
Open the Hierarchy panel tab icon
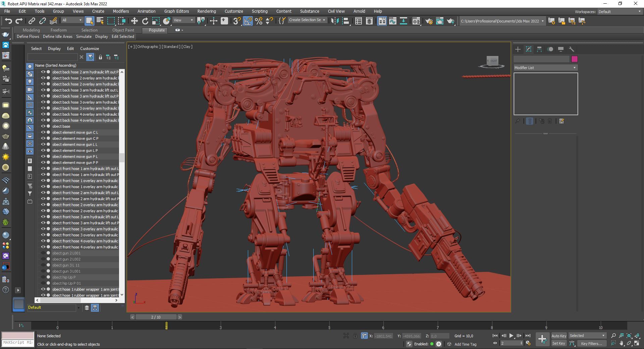coord(539,49)
